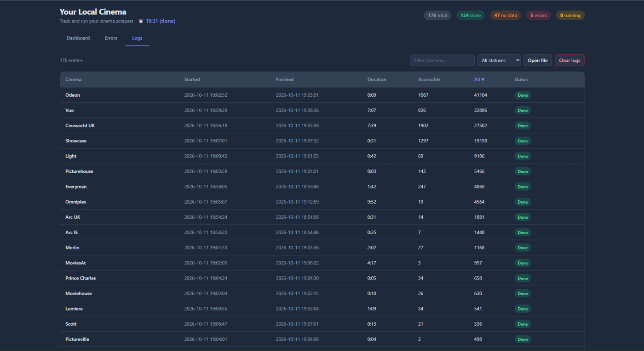
Task: Click the Prince Charles cinema name
Action: click(x=80, y=278)
